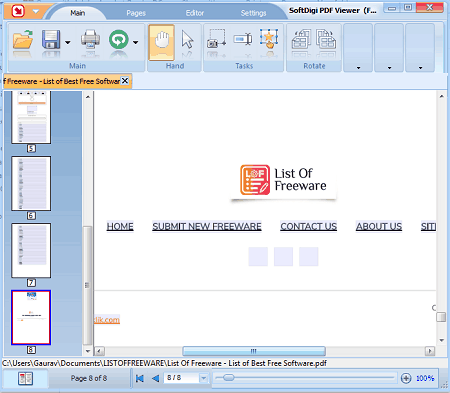450x393 pixels.
Task: Expand the first collapsed ribbon group
Action: pos(358,48)
